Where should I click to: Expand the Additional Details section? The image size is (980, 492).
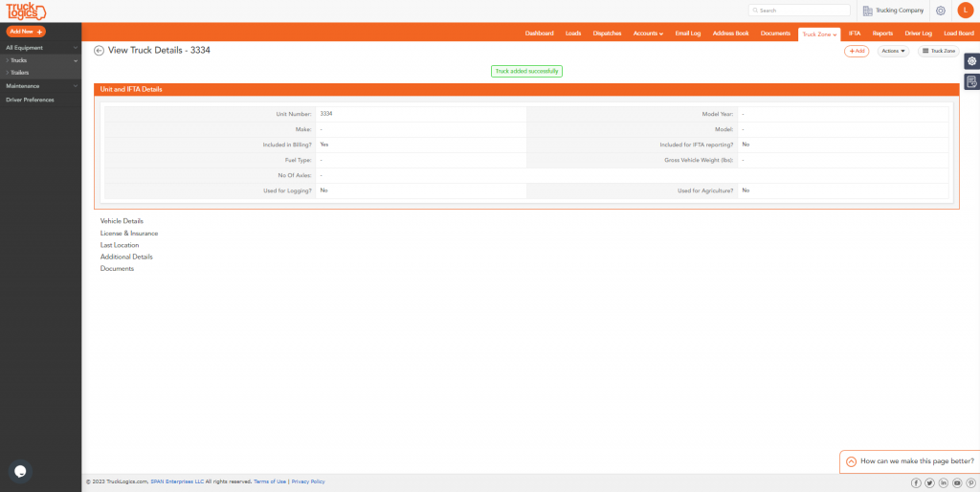(x=126, y=257)
